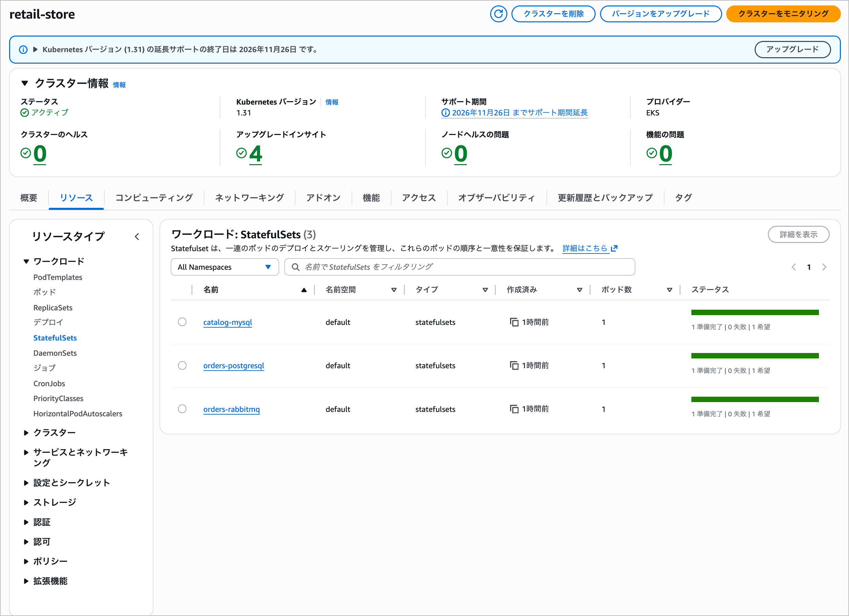Open the All Namespaces dropdown
849x616 pixels.
coord(225,267)
